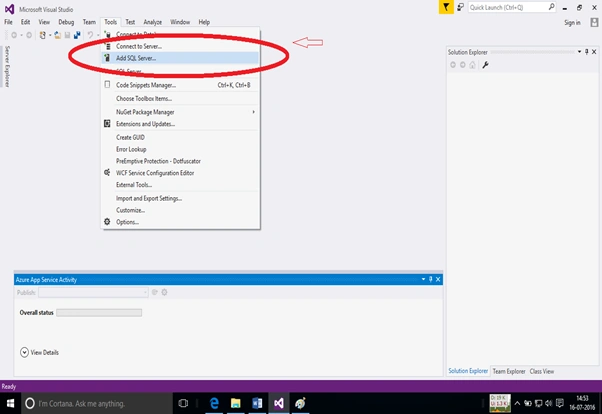Click the Overall status progress bar
Viewport: 602px width, 414px height.
tap(99, 313)
